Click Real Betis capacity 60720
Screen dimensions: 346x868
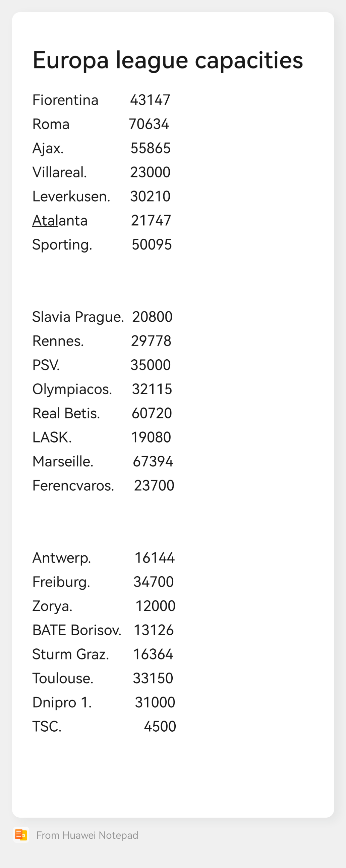tap(152, 413)
